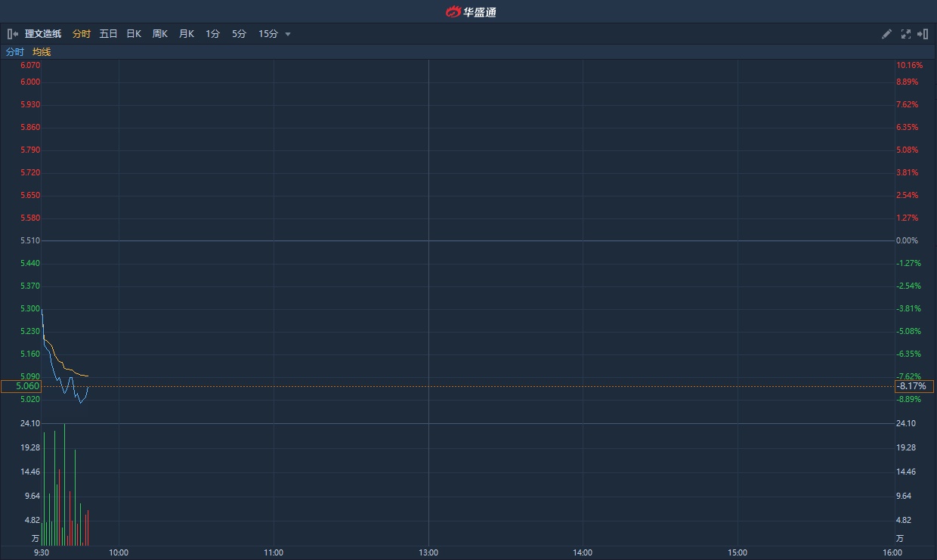The width and height of the screenshot is (937, 560).
Task: Open the 周K weekly candlestick tab
Action: [160, 34]
